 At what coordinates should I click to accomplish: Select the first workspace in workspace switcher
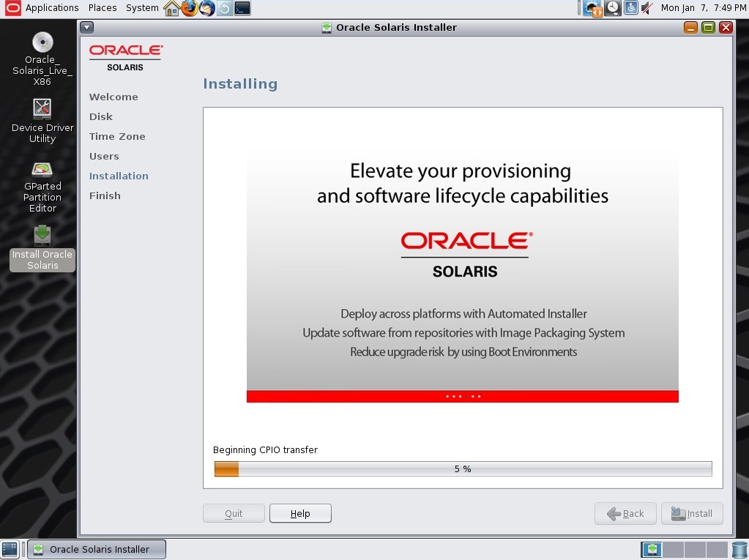tap(652, 550)
